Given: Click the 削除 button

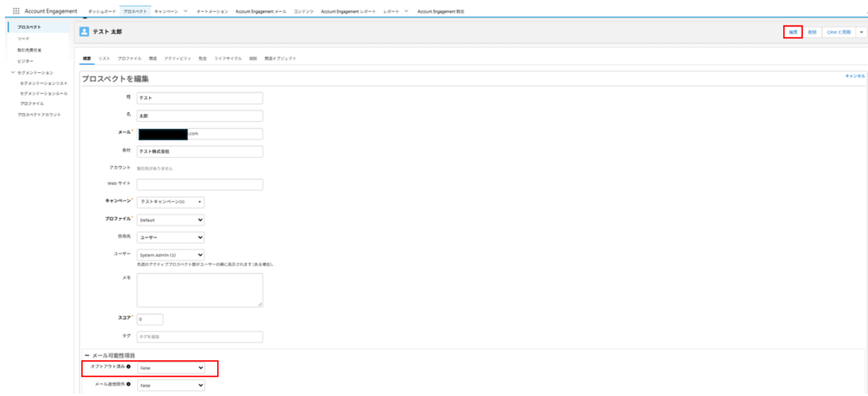Looking at the screenshot, I should point(812,33).
